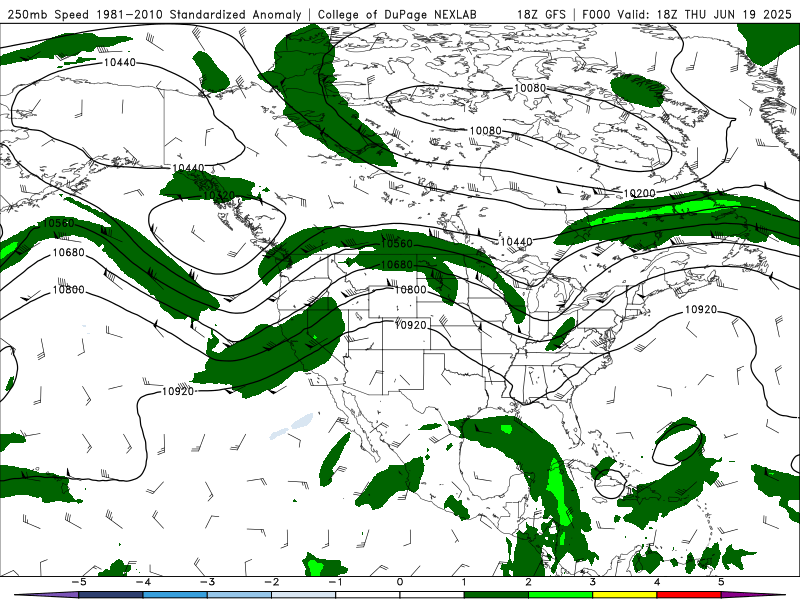
Task: Click the "College of DuPage NEXLAB" text
Action: (397, 14)
